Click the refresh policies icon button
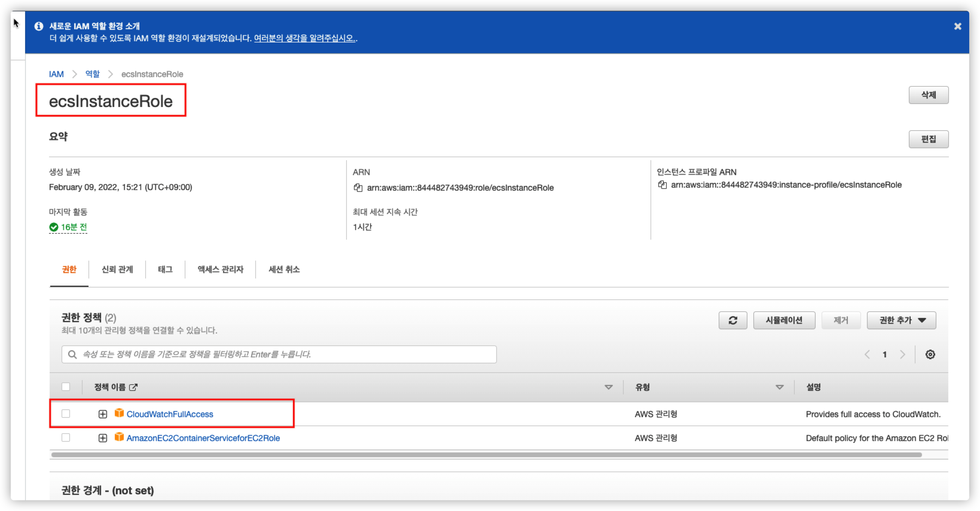 tap(733, 320)
